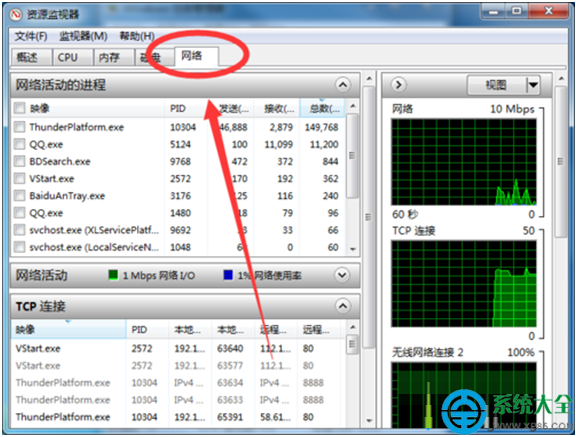Click received value 11,099 for QQ.exe
This screenshot has width=576, height=437.
point(278,144)
